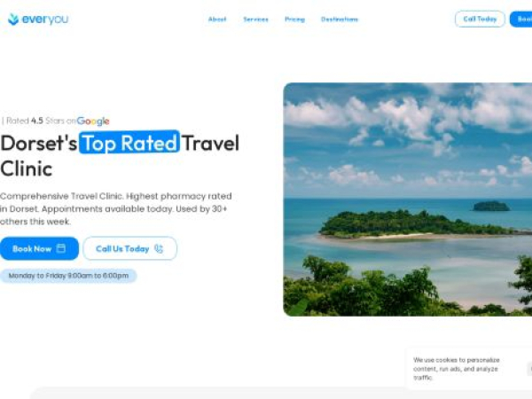Viewport: 532px width, 399px height.
Task: Open the tropical island hero image
Action: point(408,199)
